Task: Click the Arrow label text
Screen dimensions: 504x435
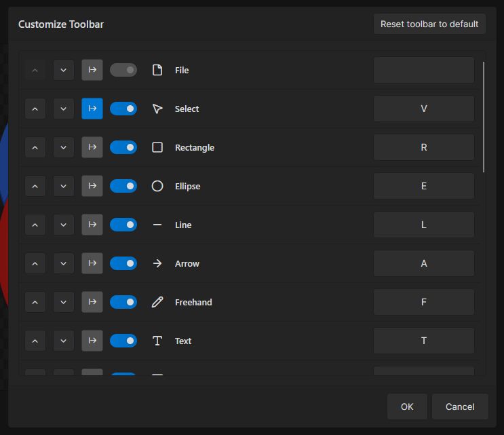Action: point(187,263)
